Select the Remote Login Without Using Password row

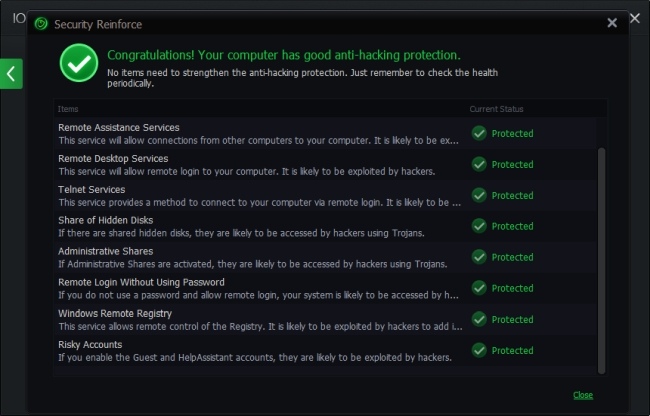tap(325, 288)
